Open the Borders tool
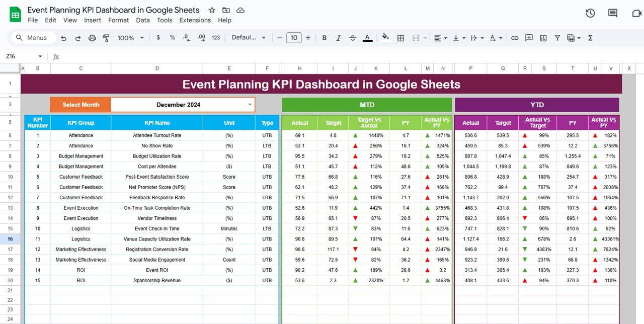644x324 pixels. point(401,38)
